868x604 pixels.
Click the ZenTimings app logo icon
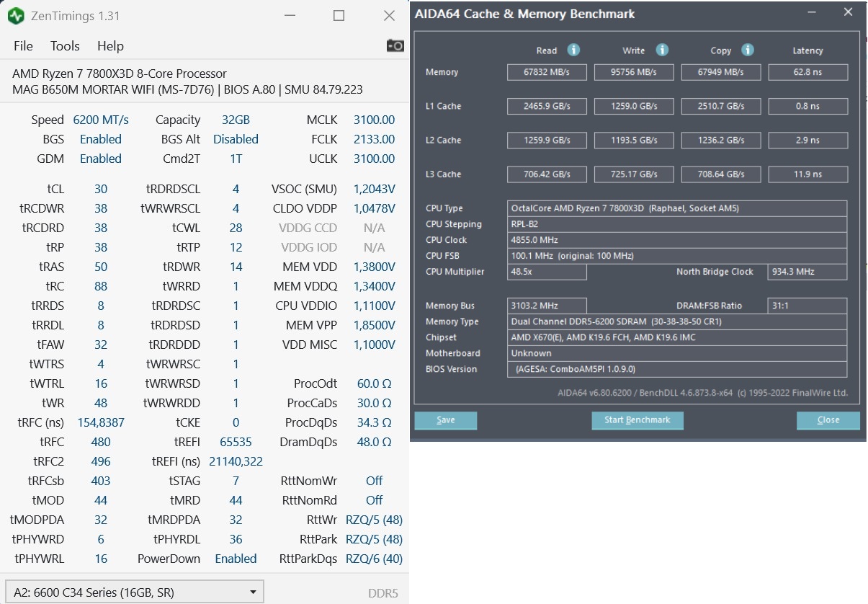click(17, 15)
